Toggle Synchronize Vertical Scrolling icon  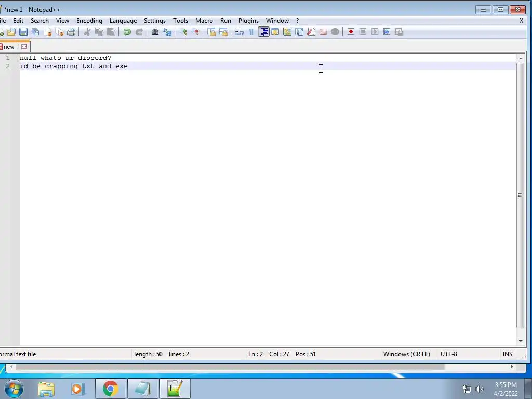[x=211, y=32]
